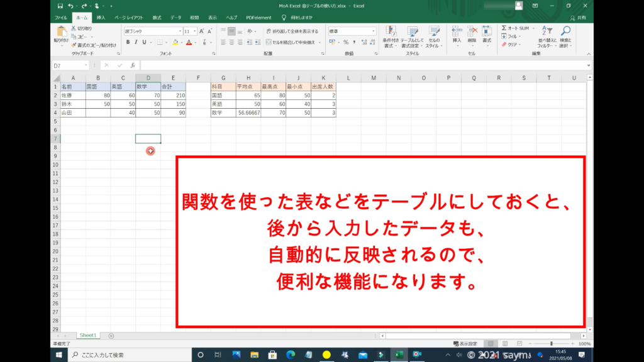Toggle italic formatting
The image size is (644, 362).
tap(136, 42)
